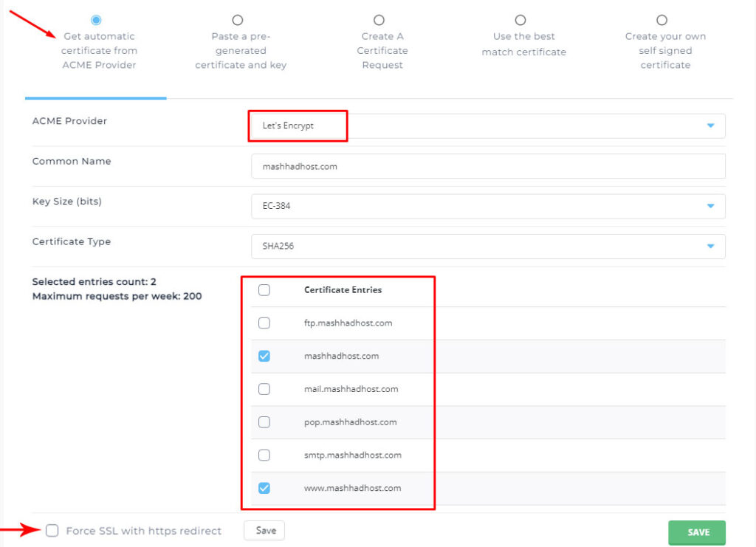This screenshot has width=756, height=547.
Task: Pick 'Use the best match certificate' option
Action: (520, 20)
